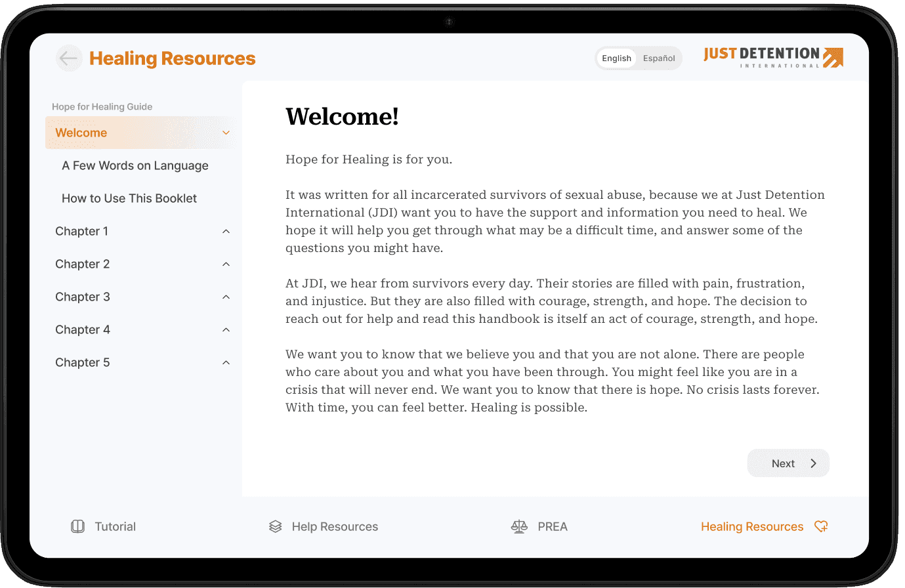Open the Help Resources tab
This screenshot has width=905, height=588.
324,526
